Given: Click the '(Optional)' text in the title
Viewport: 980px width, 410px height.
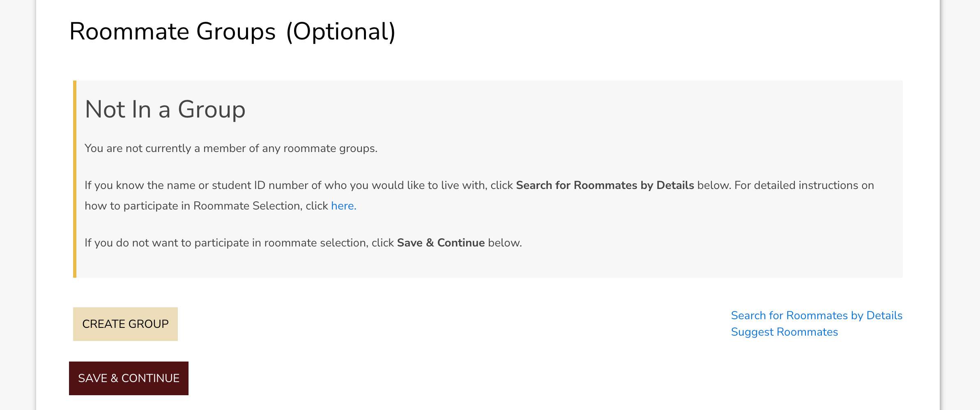Looking at the screenshot, I should pos(340,32).
